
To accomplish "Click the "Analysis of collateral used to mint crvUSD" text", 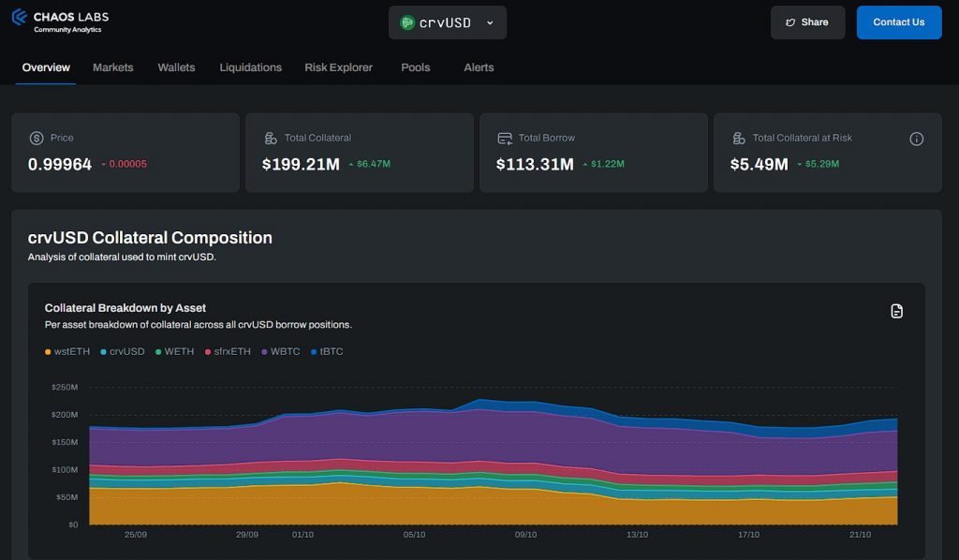I will [122, 257].
